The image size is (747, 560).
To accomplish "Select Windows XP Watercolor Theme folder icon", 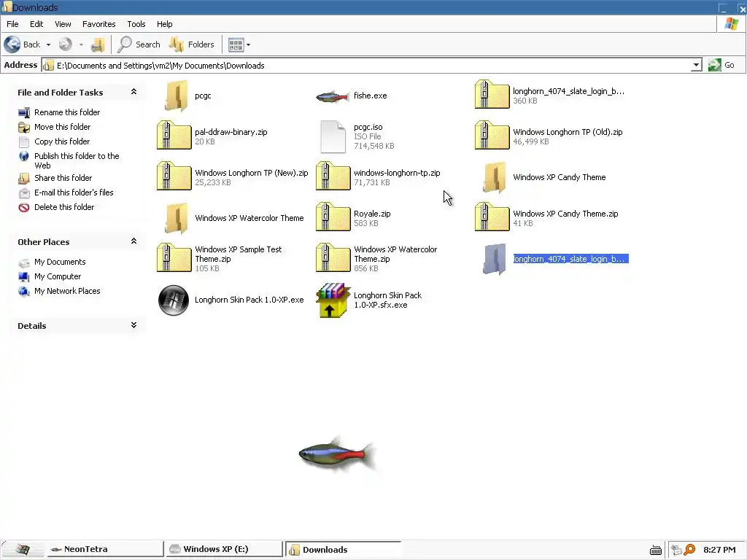I will point(177,218).
